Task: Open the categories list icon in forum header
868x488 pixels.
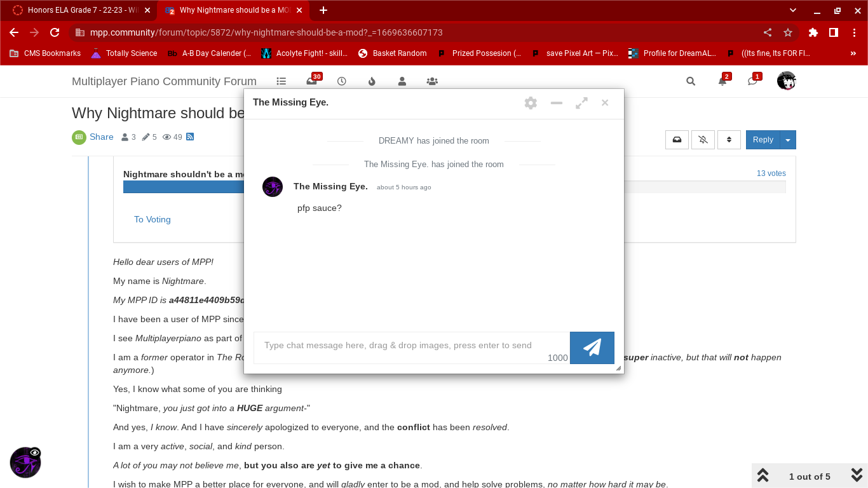Action: coord(281,81)
